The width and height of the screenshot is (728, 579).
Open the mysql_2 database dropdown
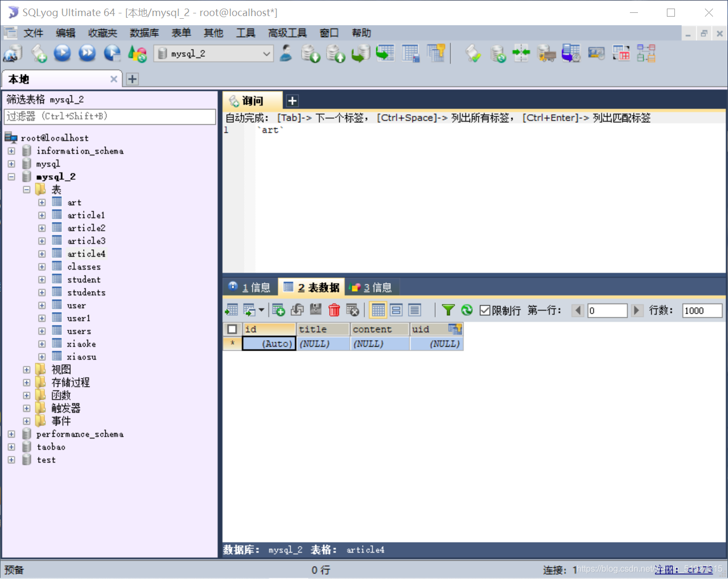tap(266, 54)
